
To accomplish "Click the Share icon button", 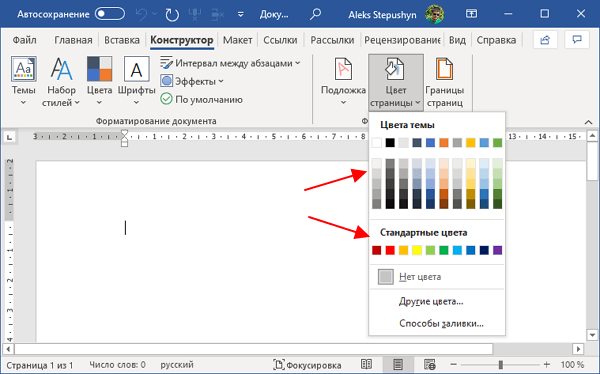I will click(x=545, y=39).
